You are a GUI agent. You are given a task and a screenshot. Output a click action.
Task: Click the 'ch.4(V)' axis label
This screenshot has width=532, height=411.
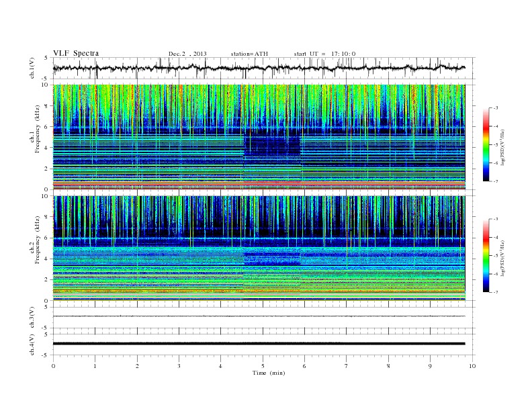(x=32, y=345)
